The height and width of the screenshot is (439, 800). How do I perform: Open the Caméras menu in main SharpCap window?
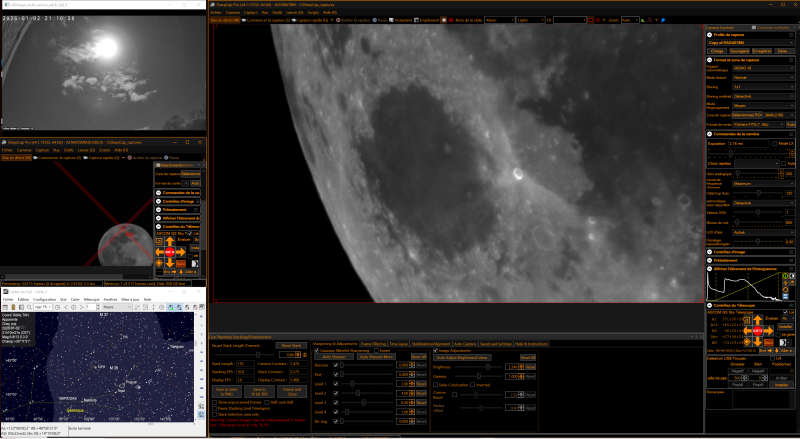click(233, 12)
